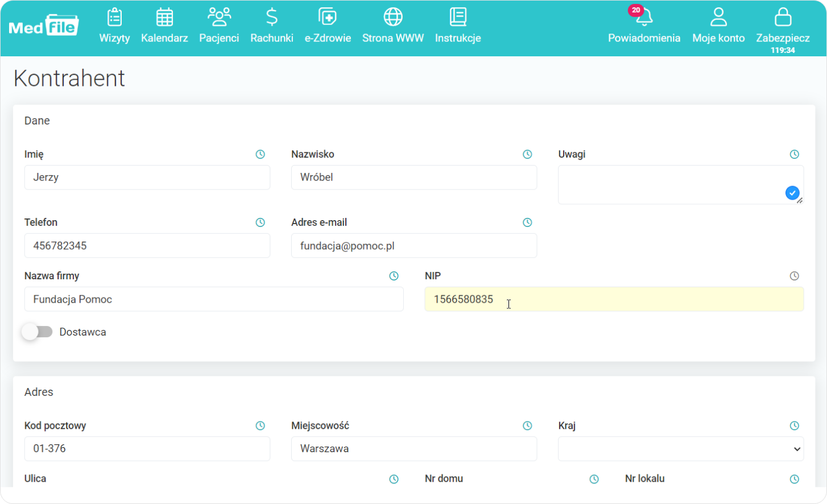Open the e-Zdrowie menu
827x504 pixels.
[x=328, y=26]
